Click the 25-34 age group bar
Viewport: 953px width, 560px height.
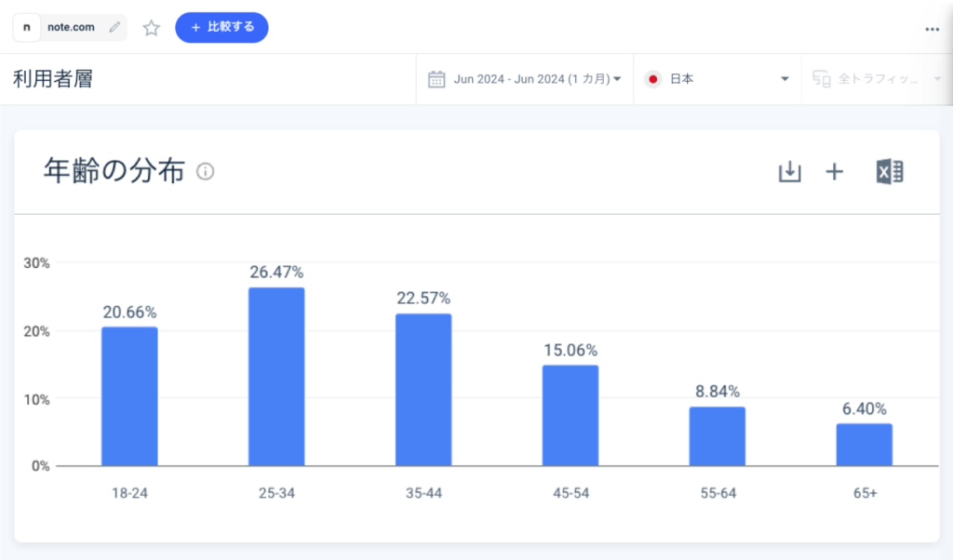[276, 377]
